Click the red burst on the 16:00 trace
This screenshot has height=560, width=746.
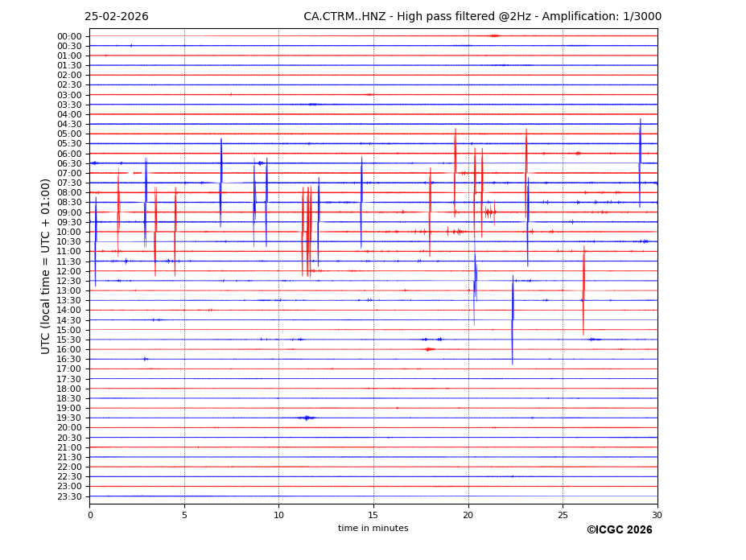tap(429, 349)
